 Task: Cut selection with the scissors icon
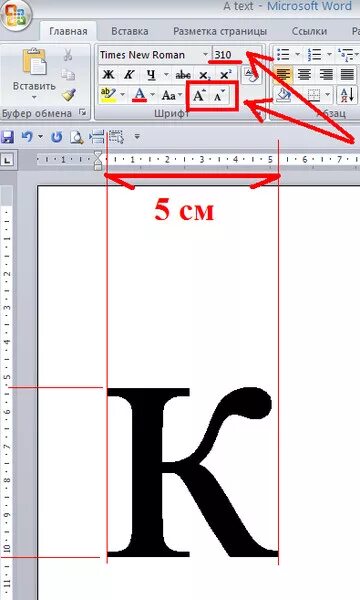tap(68, 55)
